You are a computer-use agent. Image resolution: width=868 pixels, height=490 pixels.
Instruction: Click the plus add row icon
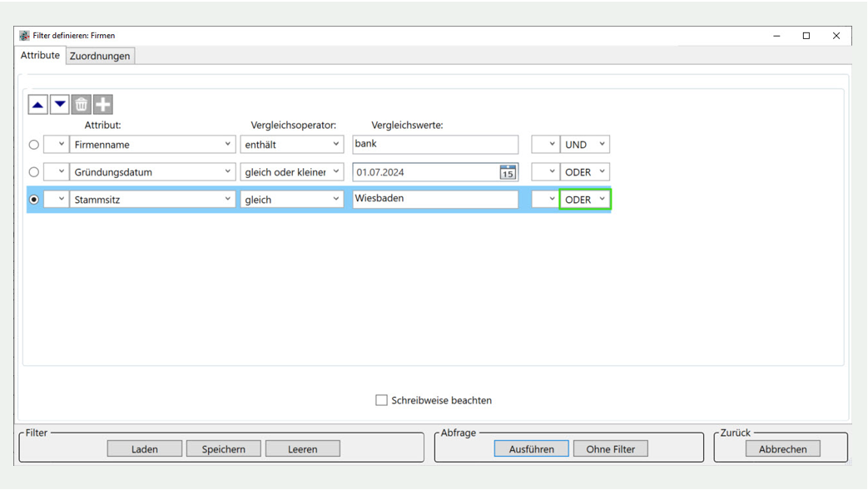click(102, 105)
